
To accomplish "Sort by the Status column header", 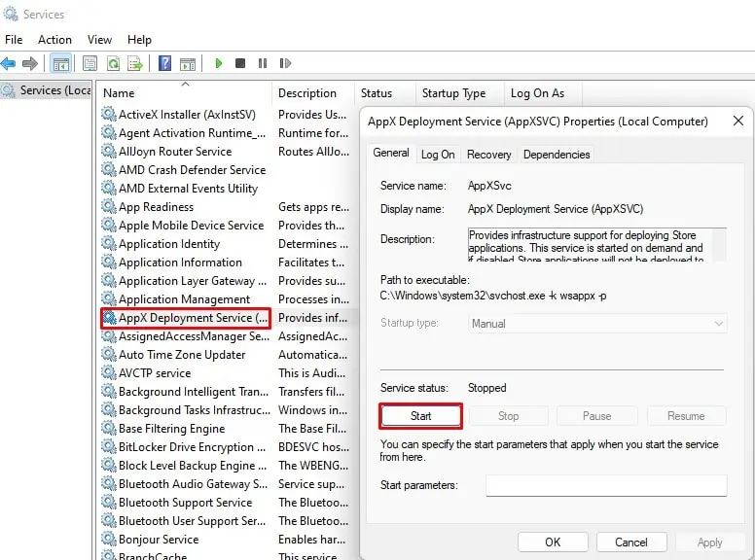I will point(385,93).
